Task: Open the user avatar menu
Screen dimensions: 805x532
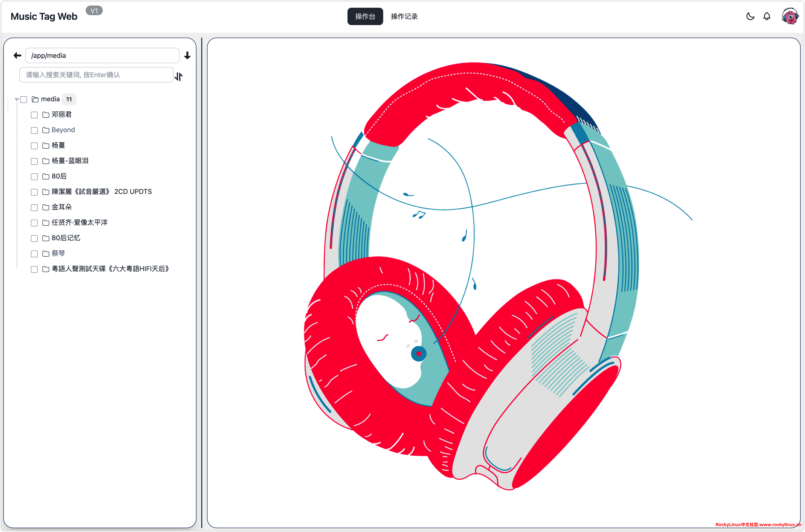Action: pos(790,16)
